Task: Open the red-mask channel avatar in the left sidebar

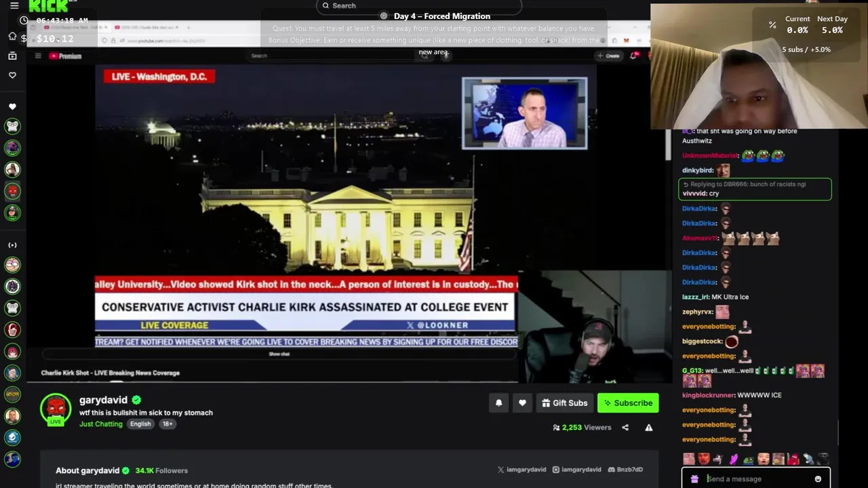Action: pyautogui.click(x=12, y=191)
